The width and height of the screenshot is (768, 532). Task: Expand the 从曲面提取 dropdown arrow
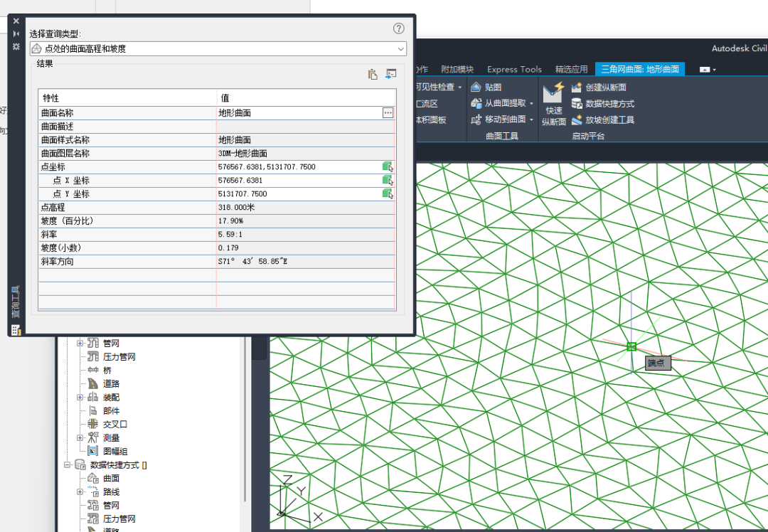pyautogui.click(x=531, y=103)
